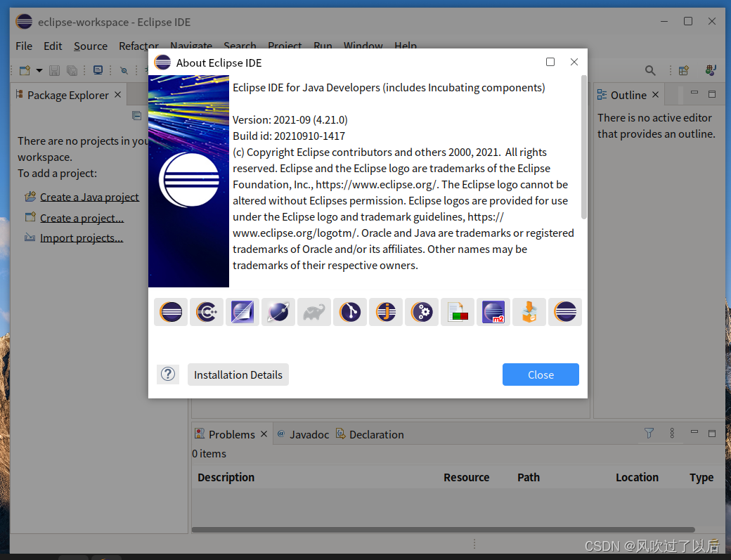Select the last Eclipse logo plugin icon
This screenshot has height=560, width=731.
pos(566,312)
